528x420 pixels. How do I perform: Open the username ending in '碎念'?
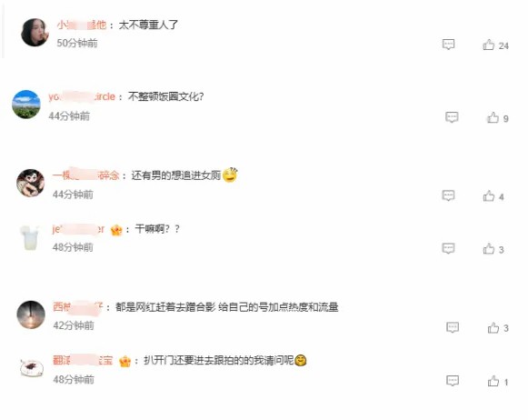pyautogui.click(x=85, y=175)
